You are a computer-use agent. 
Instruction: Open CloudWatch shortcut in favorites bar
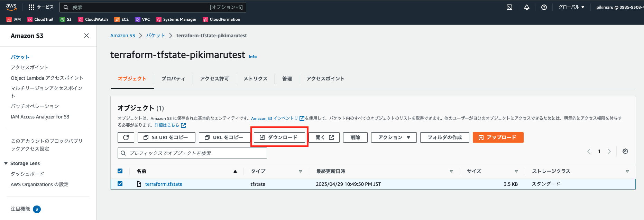click(x=93, y=19)
